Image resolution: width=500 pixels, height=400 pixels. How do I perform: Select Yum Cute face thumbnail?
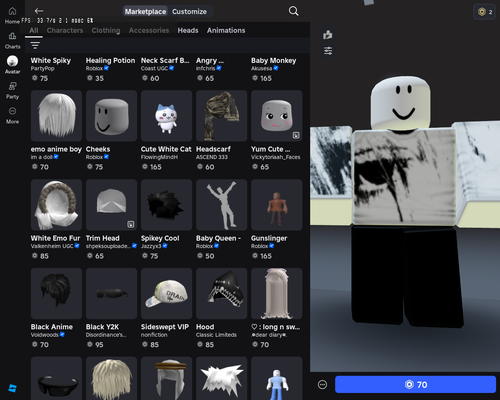pos(277,116)
